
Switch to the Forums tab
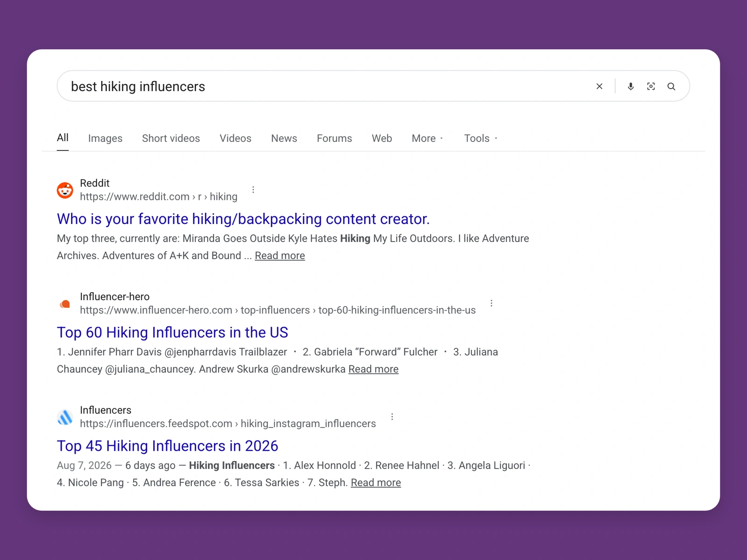tap(334, 138)
